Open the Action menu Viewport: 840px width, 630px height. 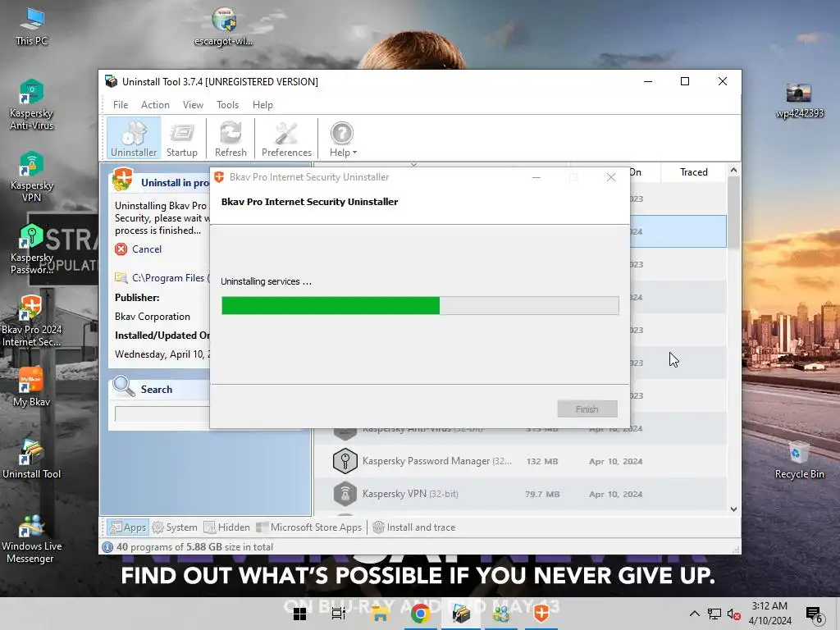point(155,105)
